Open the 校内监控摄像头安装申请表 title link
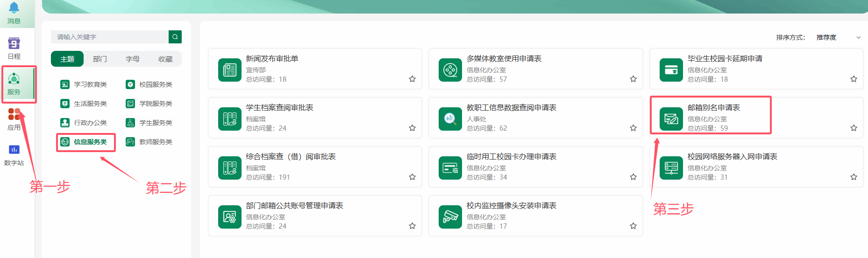Screen dimensions: 868x258 click(x=512, y=206)
